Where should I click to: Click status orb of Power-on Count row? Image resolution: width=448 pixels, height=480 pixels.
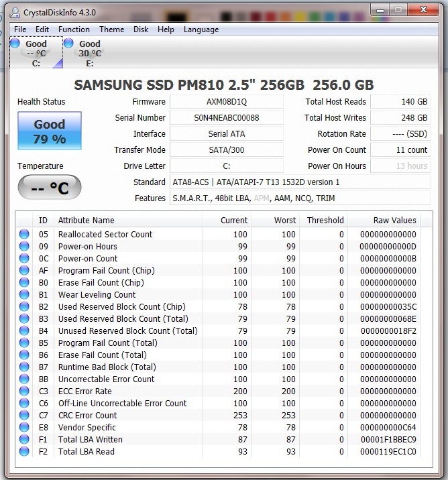point(24,258)
